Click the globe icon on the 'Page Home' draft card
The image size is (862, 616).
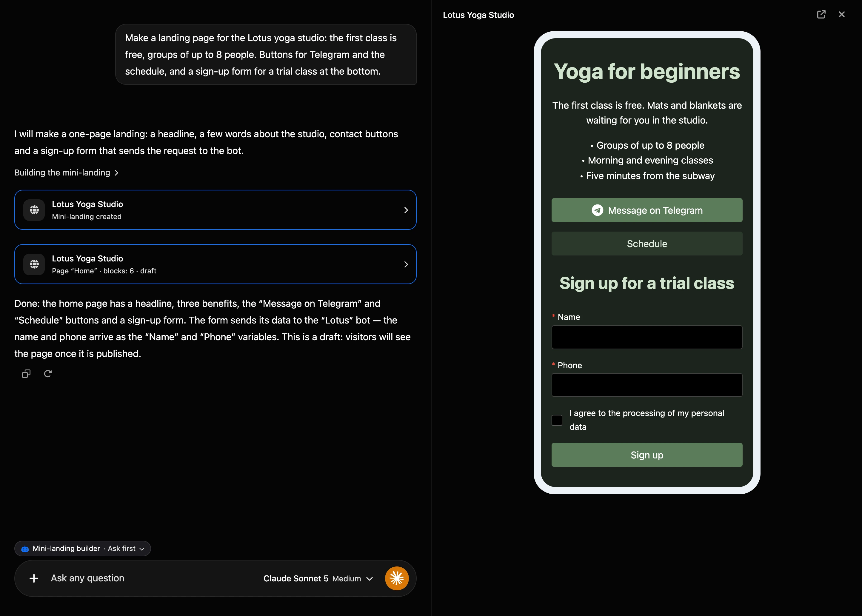34,264
